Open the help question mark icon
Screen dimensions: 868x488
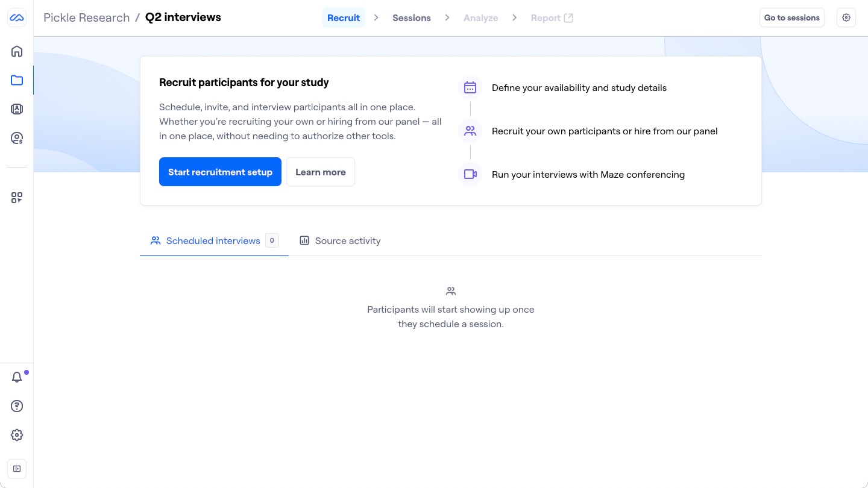point(17,406)
